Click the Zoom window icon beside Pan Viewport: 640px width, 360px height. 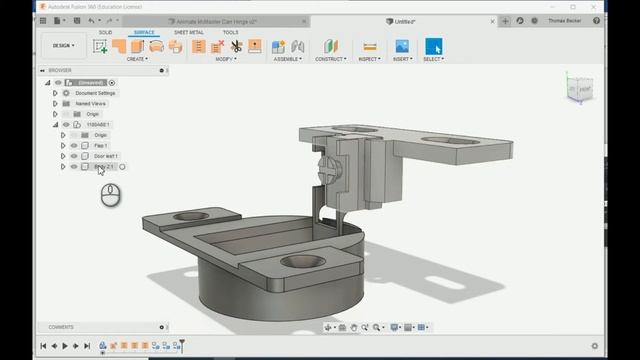364,327
